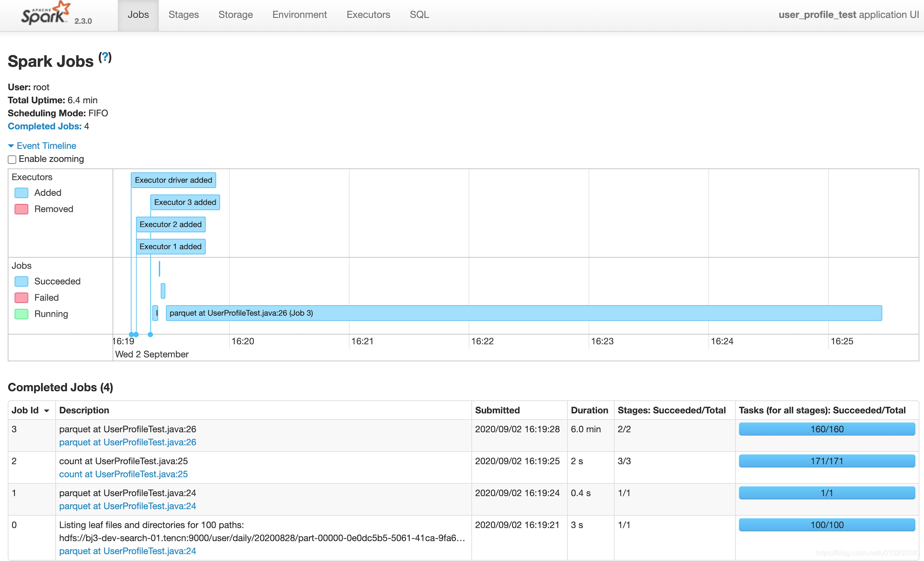Click the 16:22 timeline axis label
924x561 pixels.
tap(482, 341)
